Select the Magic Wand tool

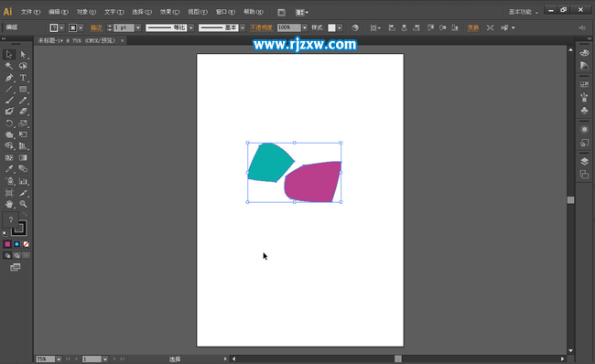point(9,66)
